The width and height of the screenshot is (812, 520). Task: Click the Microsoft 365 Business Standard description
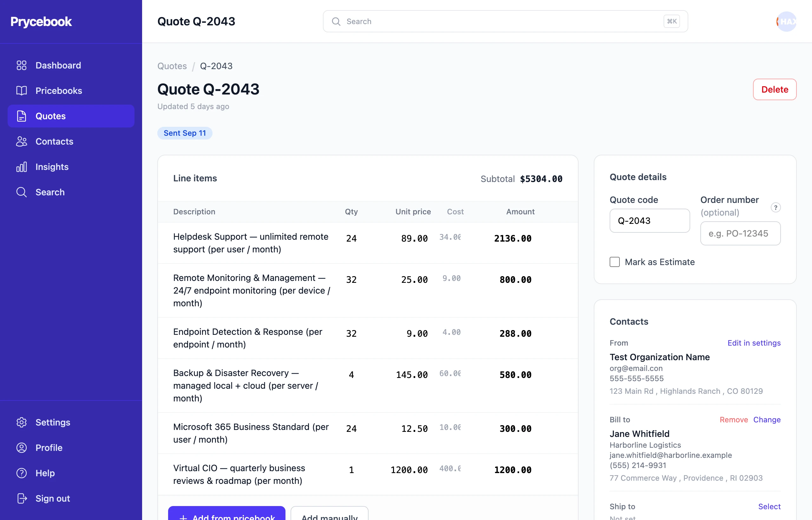pos(251,433)
